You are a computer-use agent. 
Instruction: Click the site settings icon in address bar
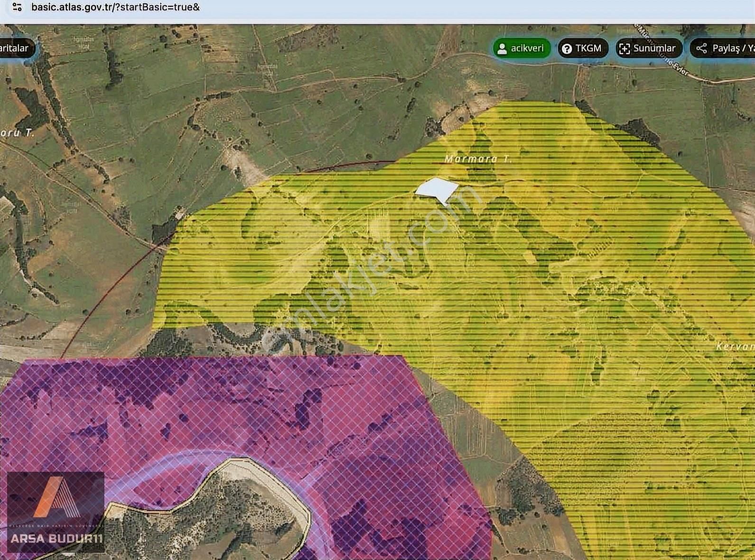tap(17, 7)
